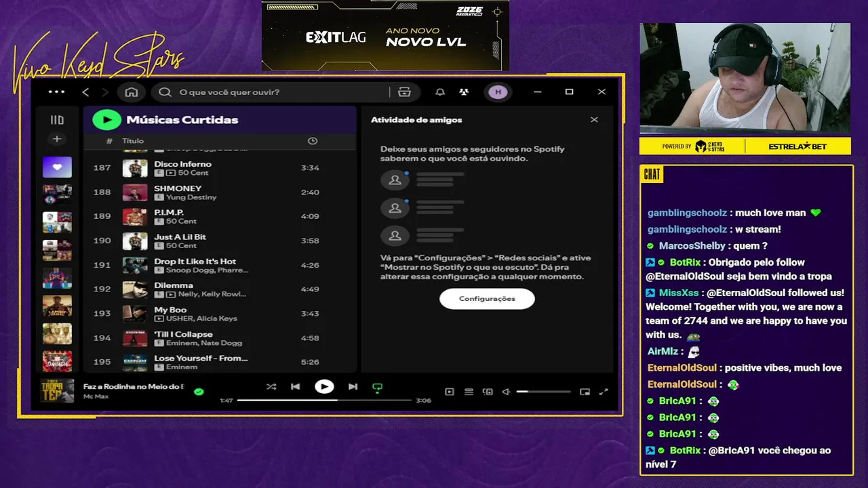The image size is (868, 488).
Task: Click the Estrela Bet sponsor banner
Action: [797, 146]
